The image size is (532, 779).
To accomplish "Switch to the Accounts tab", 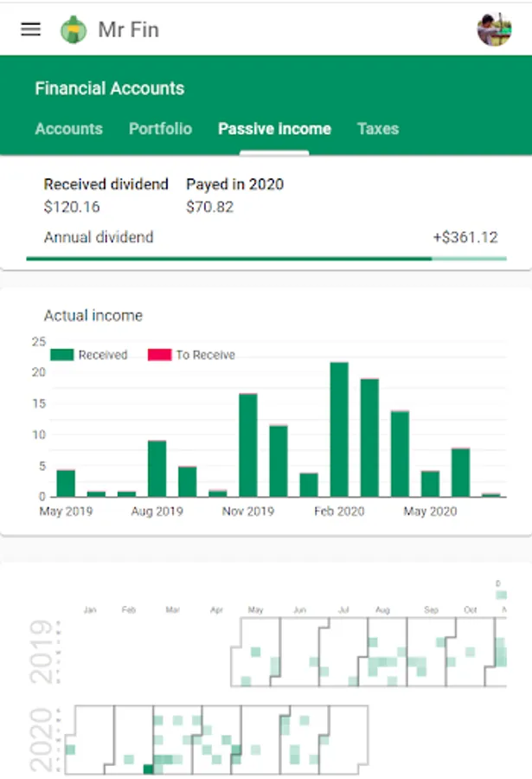I will [x=68, y=129].
